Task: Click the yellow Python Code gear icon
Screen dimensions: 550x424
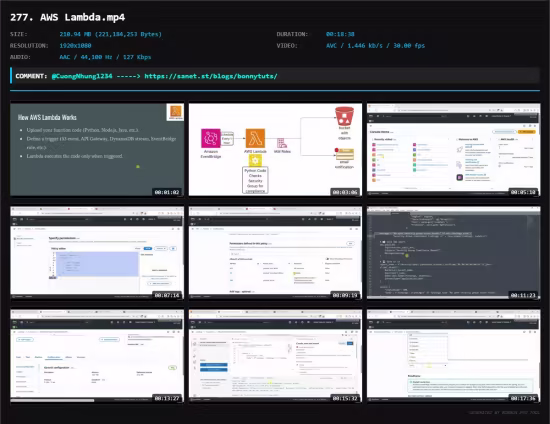Action: pos(255,160)
